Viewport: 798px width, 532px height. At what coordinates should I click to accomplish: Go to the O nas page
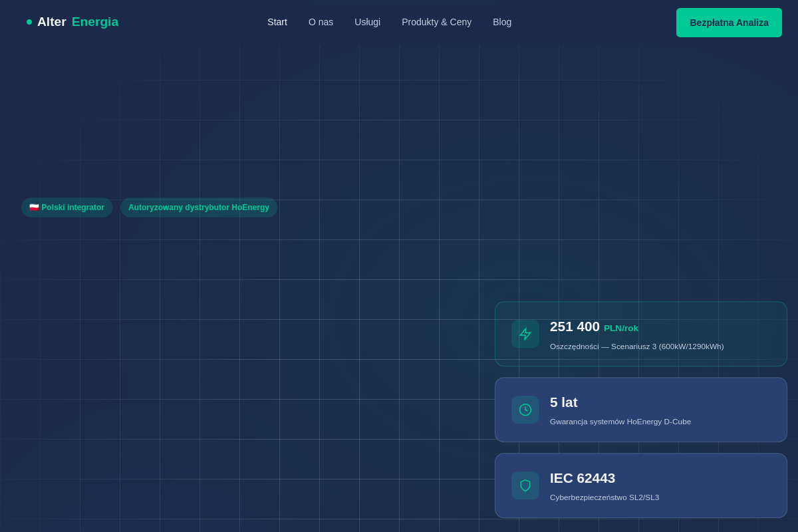(x=321, y=22)
